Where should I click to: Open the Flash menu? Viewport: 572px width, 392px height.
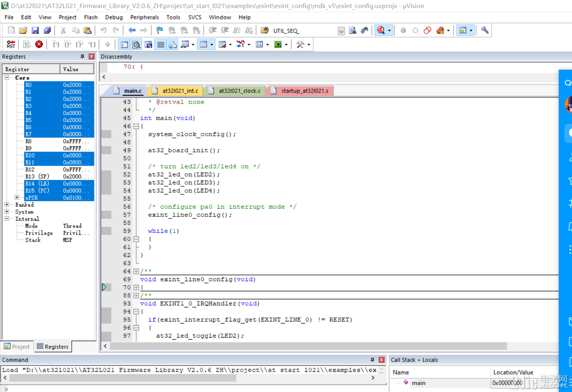pos(91,17)
